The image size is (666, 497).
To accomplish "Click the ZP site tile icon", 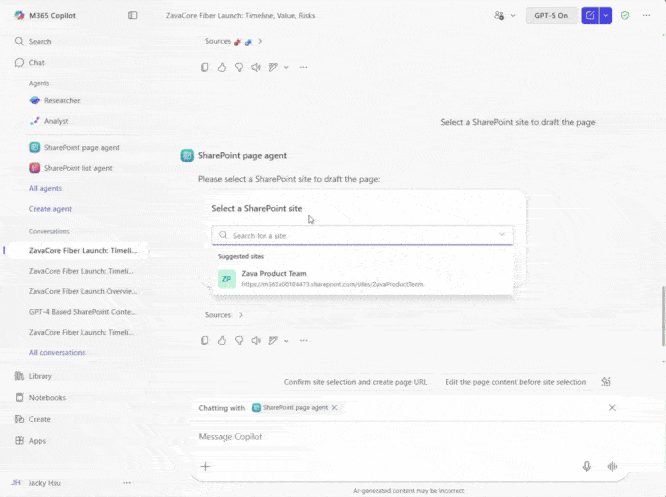I will click(226, 279).
